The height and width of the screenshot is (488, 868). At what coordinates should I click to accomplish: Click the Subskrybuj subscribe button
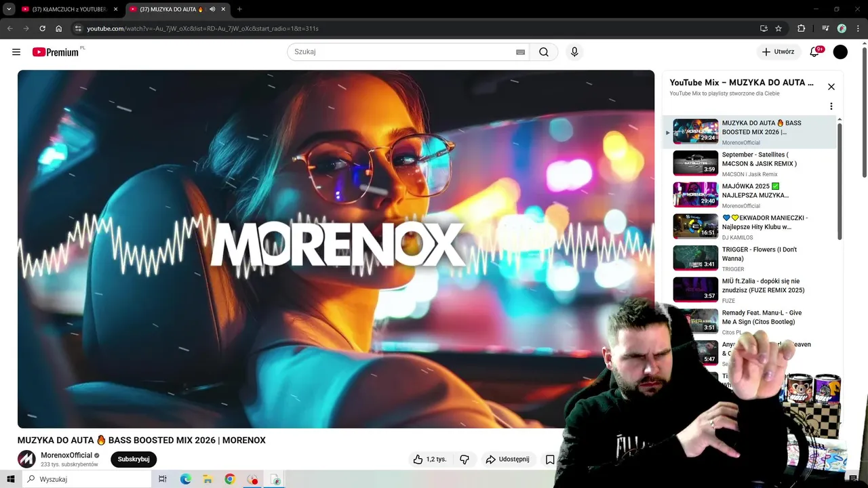[x=134, y=460]
